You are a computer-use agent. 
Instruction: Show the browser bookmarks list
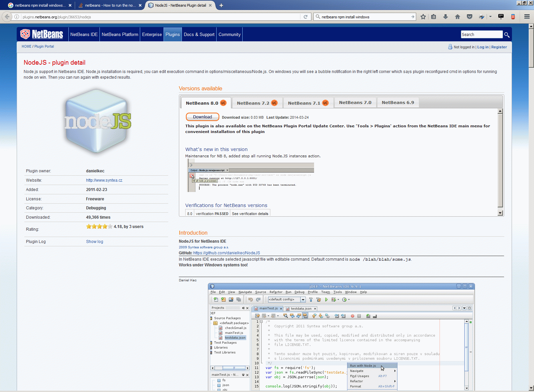coord(434,17)
